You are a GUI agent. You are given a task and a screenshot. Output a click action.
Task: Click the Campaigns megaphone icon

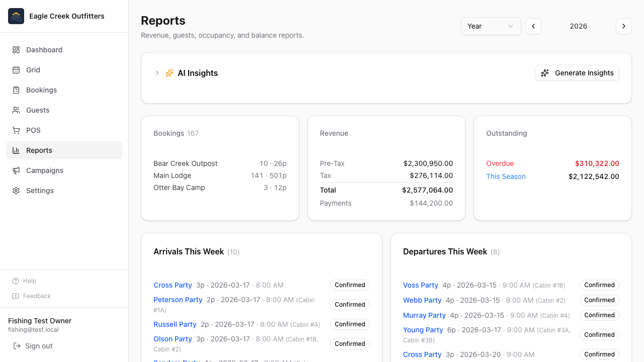16,170
